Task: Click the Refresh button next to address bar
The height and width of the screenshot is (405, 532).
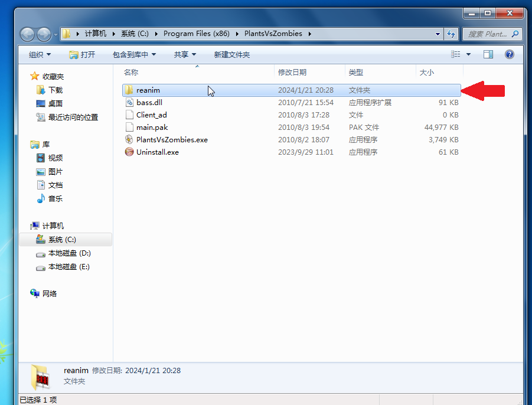Action: pos(451,34)
